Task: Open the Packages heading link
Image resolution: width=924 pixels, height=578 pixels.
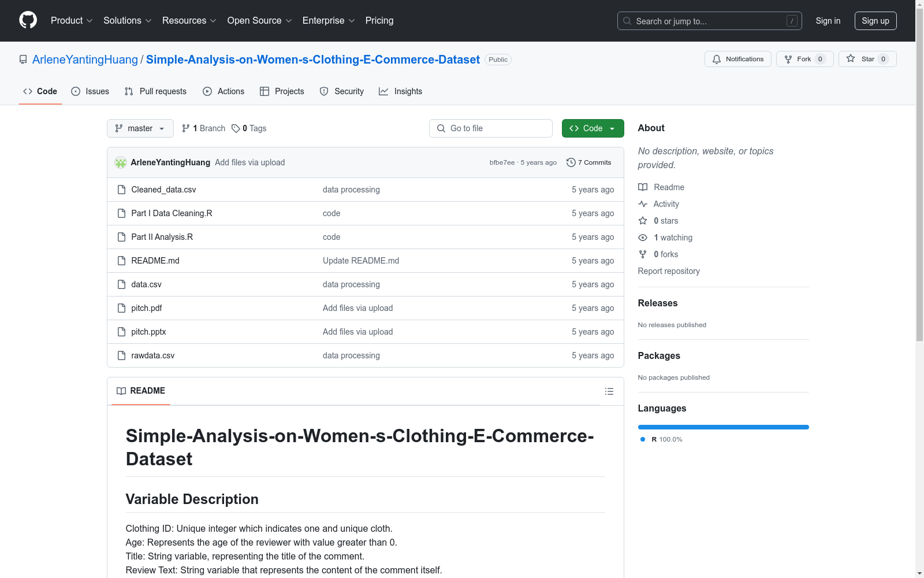Action: pos(659,355)
